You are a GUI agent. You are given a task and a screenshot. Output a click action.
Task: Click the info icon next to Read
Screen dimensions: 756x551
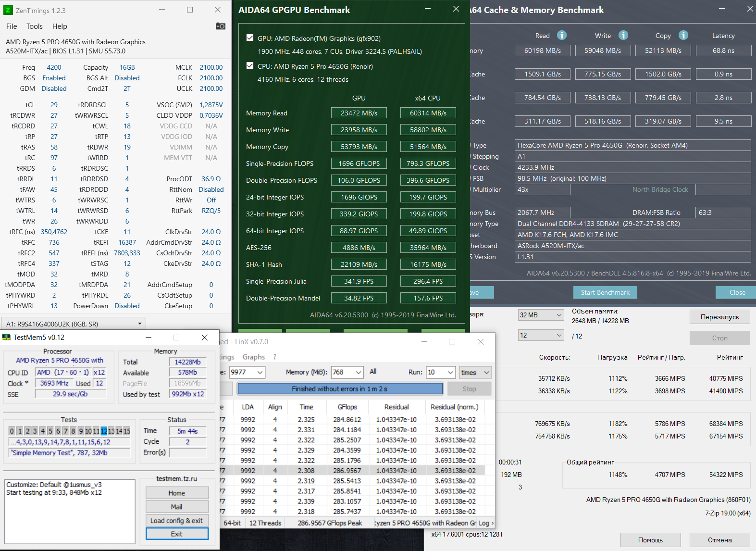(x=562, y=35)
